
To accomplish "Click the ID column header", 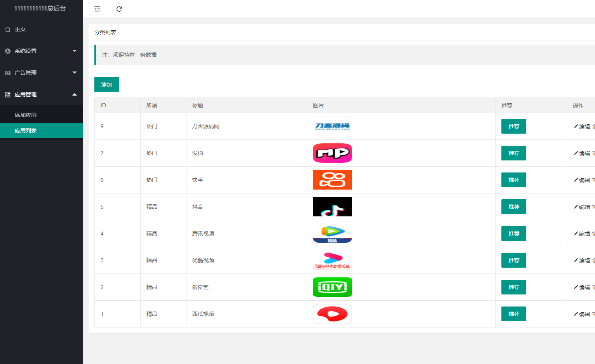I will click(x=103, y=105).
